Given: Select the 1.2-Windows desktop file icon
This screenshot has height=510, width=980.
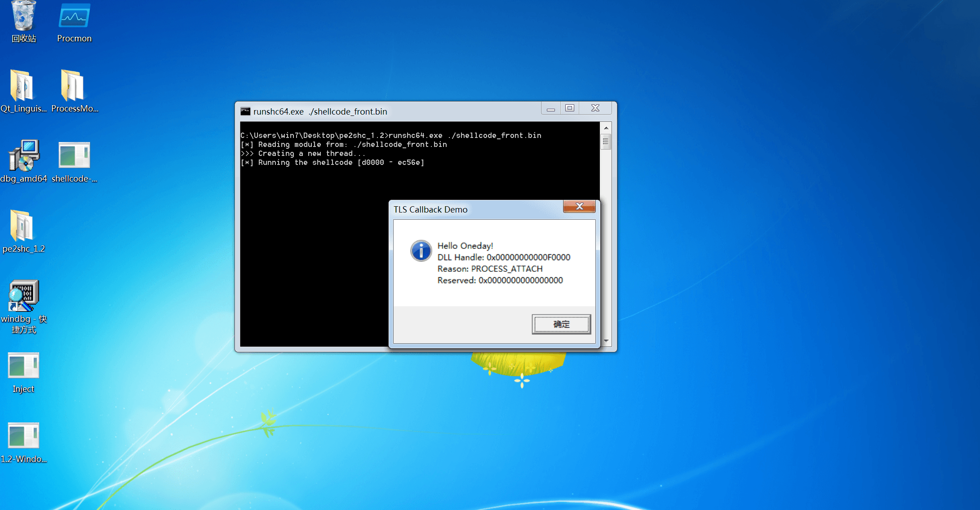Looking at the screenshot, I should click(x=23, y=436).
